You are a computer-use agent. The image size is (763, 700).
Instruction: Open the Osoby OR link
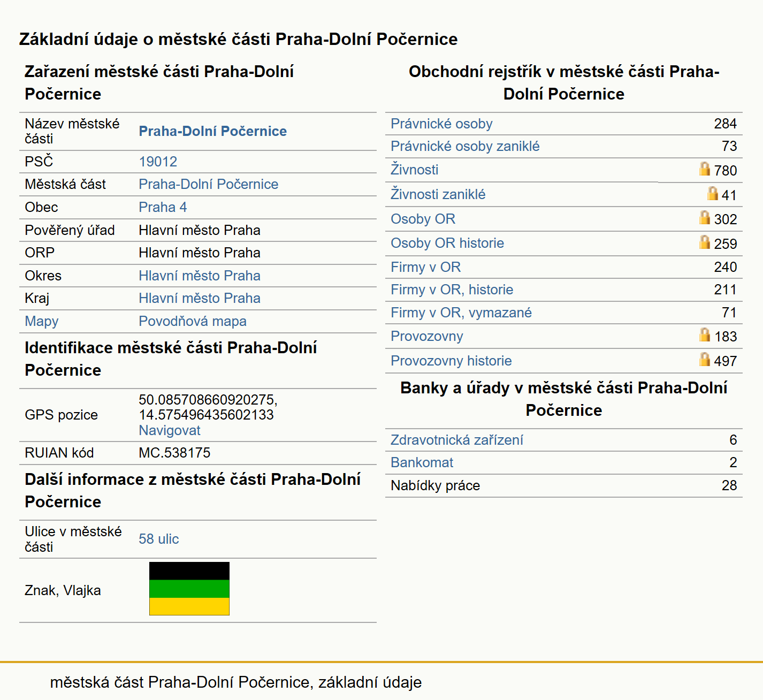[x=423, y=219]
